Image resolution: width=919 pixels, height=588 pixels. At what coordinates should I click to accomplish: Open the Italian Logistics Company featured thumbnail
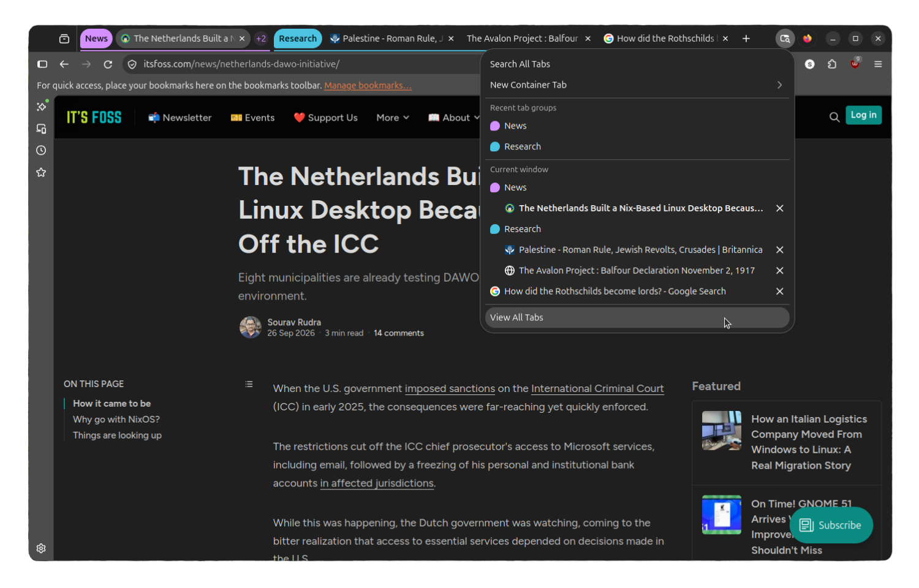point(721,431)
